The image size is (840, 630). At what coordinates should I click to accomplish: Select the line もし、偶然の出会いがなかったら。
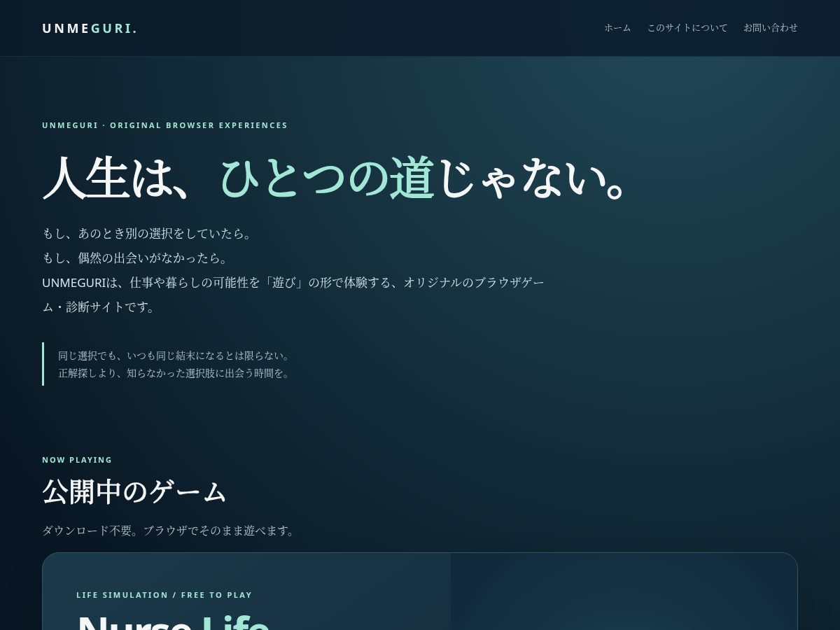pyautogui.click(x=136, y=258)
